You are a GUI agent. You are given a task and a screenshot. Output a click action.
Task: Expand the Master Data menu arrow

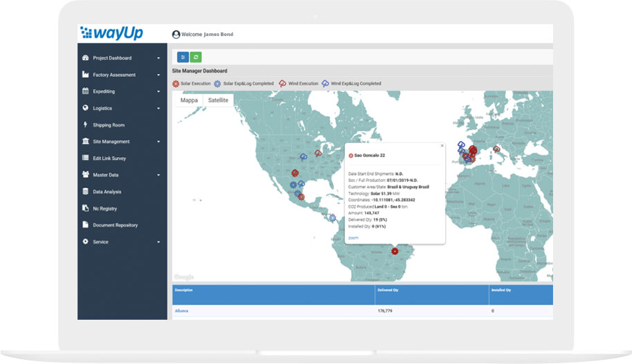click(159, 175)
